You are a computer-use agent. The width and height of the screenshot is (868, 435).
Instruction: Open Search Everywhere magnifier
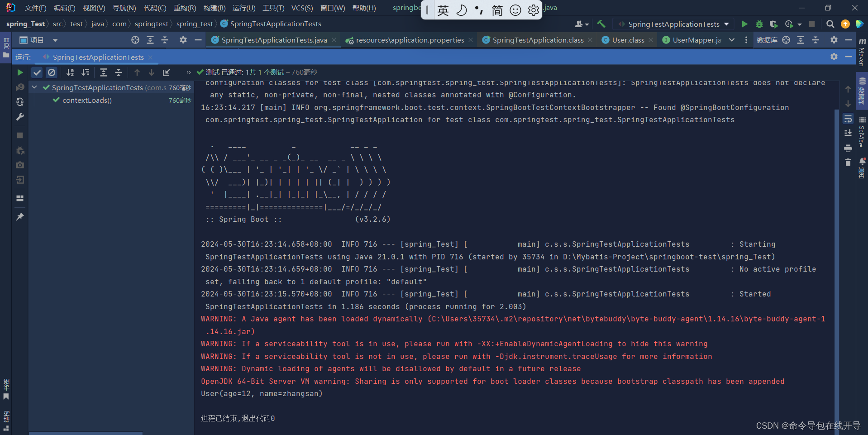[x=830, y=24]
